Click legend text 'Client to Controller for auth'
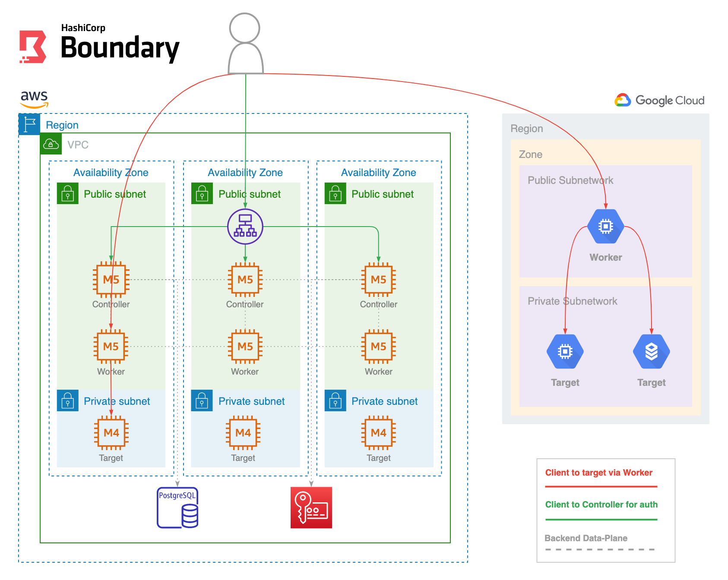The width and height of the screenshot is (728, 580). click(601, 504)
